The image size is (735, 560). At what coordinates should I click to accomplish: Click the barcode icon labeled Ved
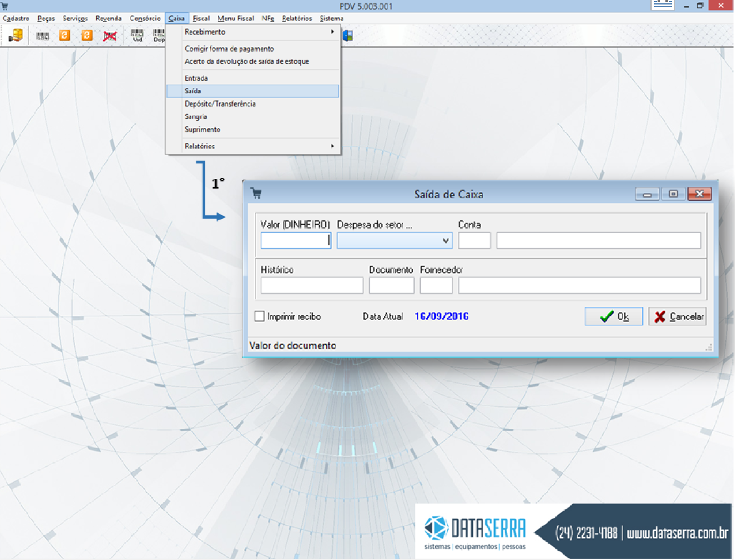tap(137, 35)
